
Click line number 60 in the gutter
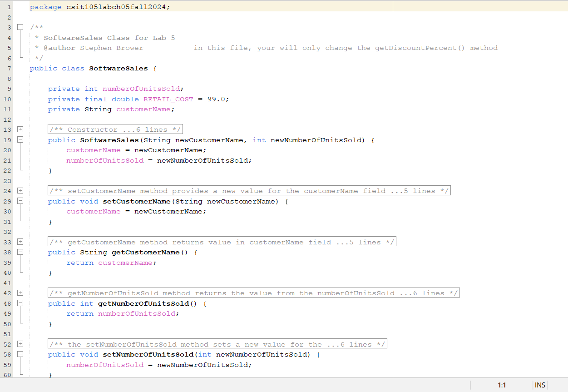pos(7,375)
